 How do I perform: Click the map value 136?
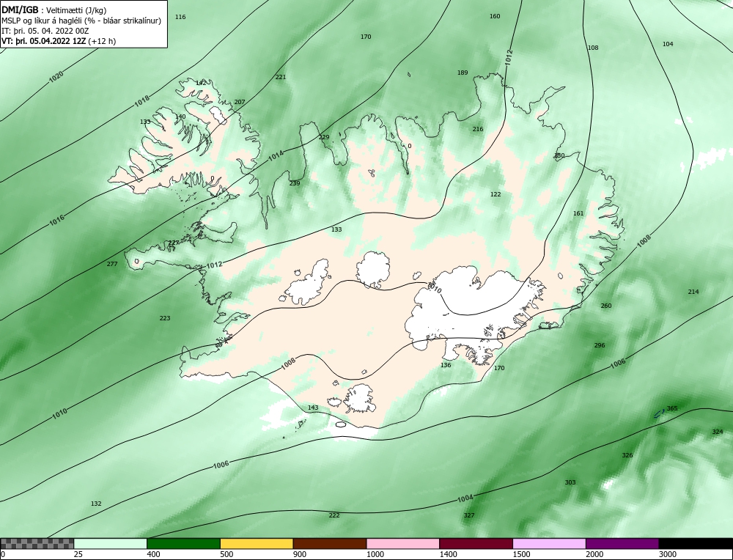point(446,365)
